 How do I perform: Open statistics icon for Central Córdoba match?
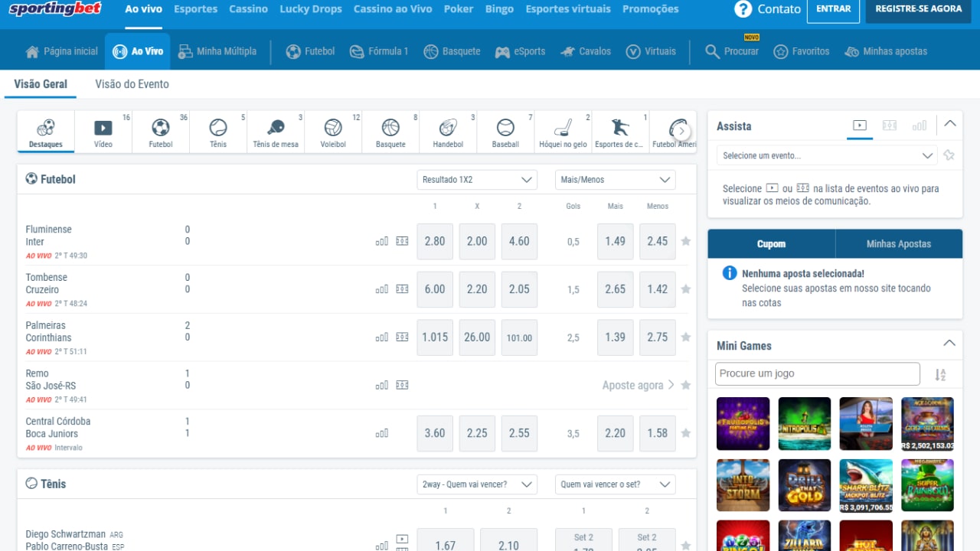pos(381,434)
